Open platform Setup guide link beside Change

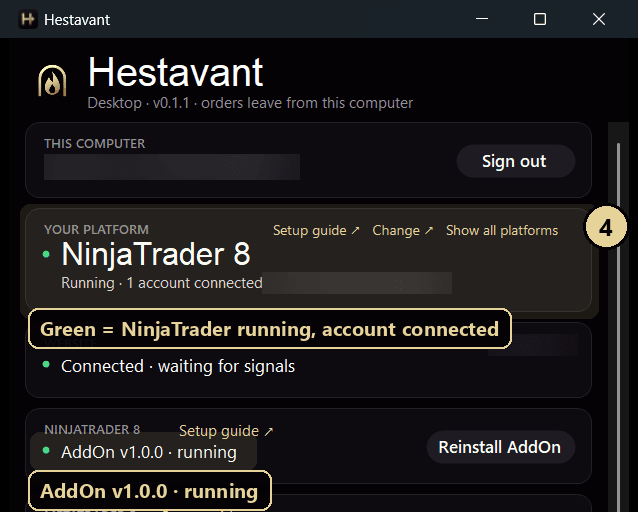click(x=316, y=230)
